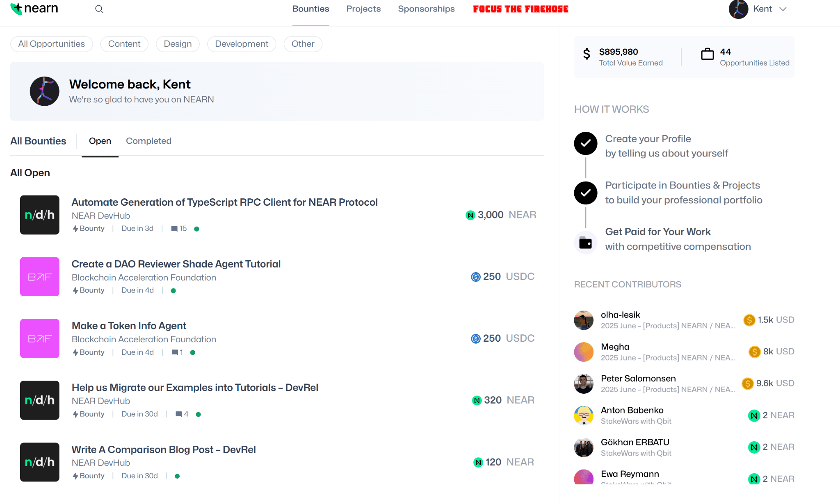The width and height of the screenshot is (840, 504).
Task: Click the nearn logo
Action: (34, 9)
